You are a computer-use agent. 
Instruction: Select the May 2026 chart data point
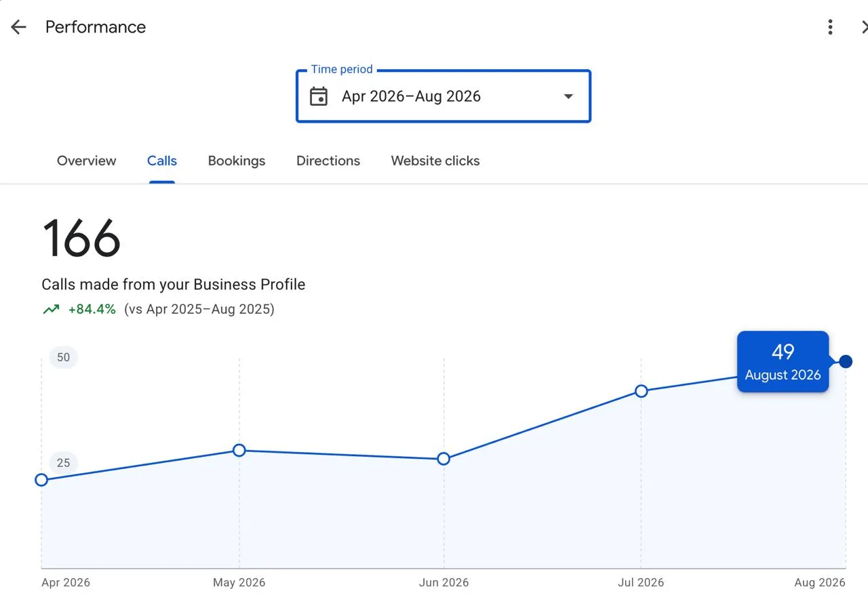click(x=239, y=450)
